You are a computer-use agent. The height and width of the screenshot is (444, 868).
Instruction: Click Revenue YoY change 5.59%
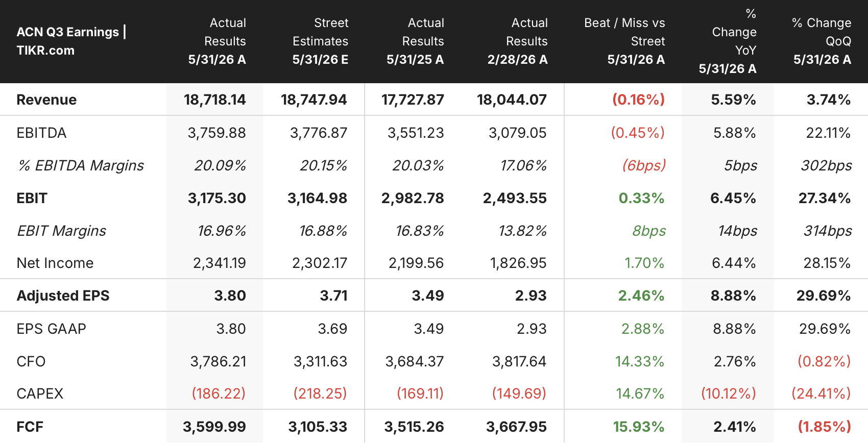click(733, 100)
